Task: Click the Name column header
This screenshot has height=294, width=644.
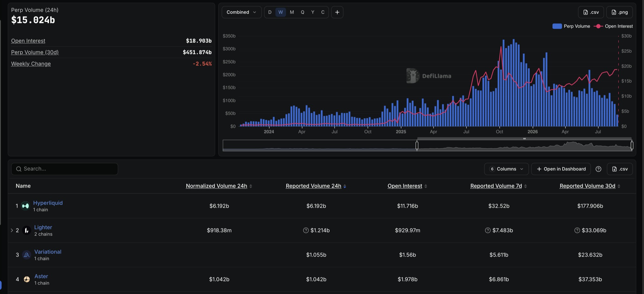Action: (x=23, y=186)
